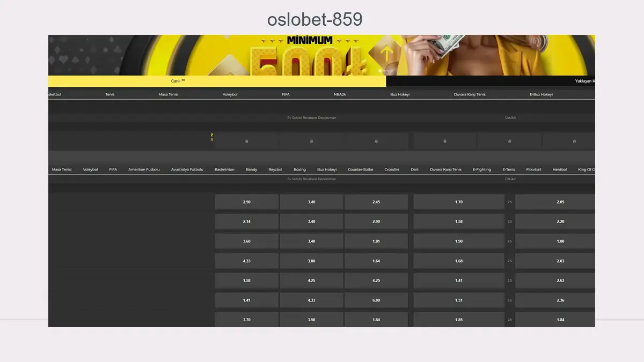Image resolution: width=644 pixels, height=362 pixels.
Task: Select the 6.00 away win odds
Action: click(x=376, y=300)
